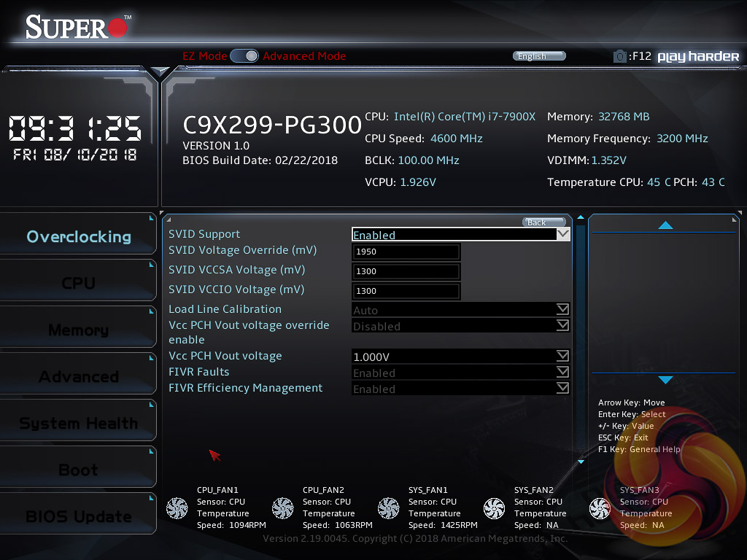This screenshot has width=747, height=560.
Task: Open the English language selector
Action: (x=539, y=56)
